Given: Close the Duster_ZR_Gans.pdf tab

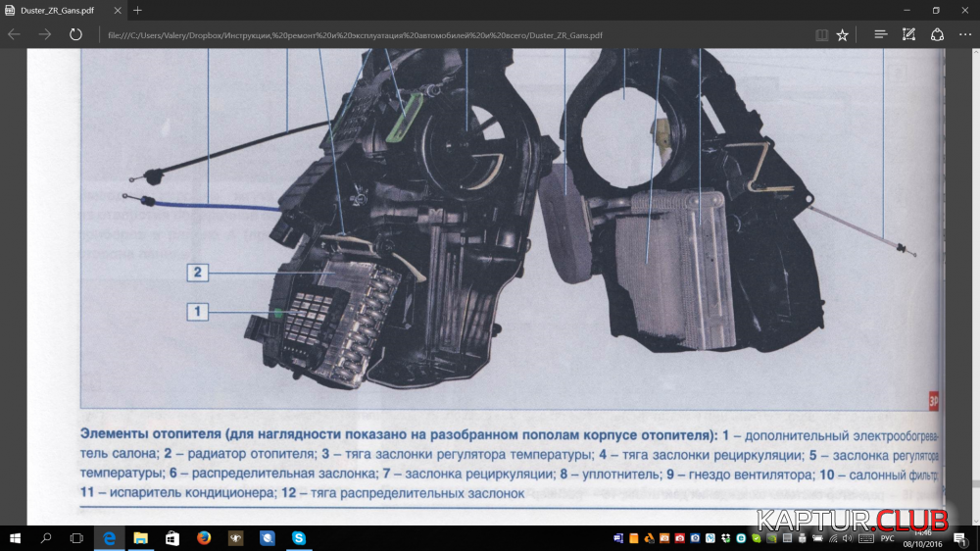Looking at the screenshot, I should coord(120,10).
